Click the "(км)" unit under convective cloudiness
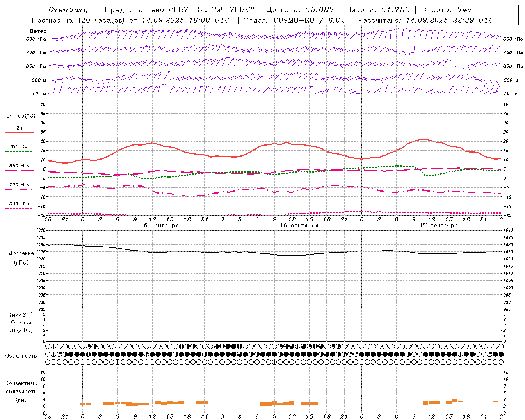This screenshot has height=420, width=525. click(21, 399)
